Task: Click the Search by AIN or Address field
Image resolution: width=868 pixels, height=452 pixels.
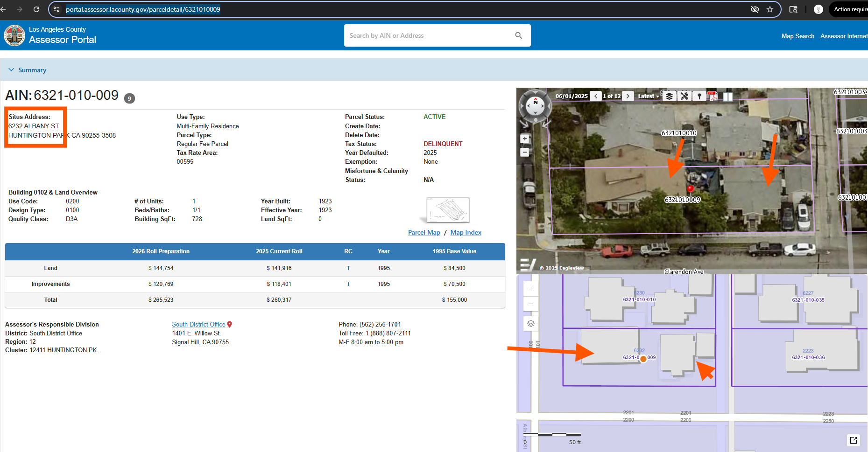Action: click(430, 35)
